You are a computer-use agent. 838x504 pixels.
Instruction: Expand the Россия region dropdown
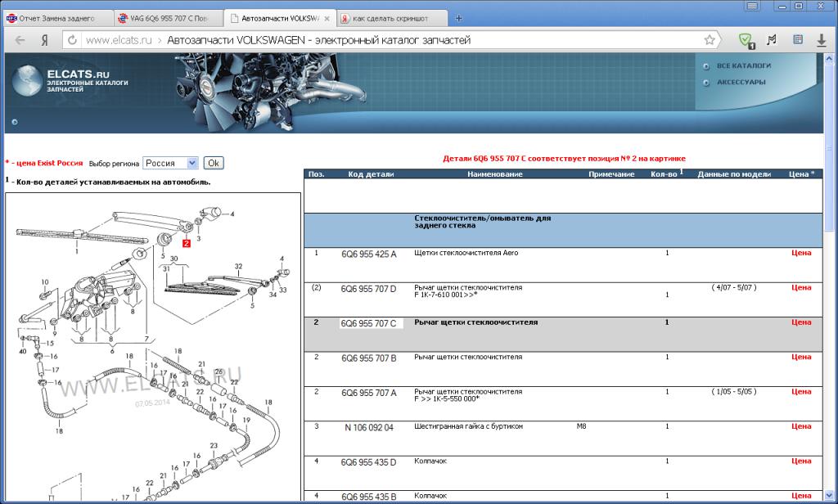tap(191, 163)
